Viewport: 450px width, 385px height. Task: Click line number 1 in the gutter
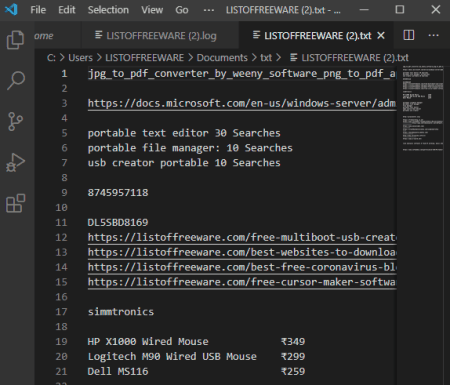pyautogui.click(x=64, y=74)
